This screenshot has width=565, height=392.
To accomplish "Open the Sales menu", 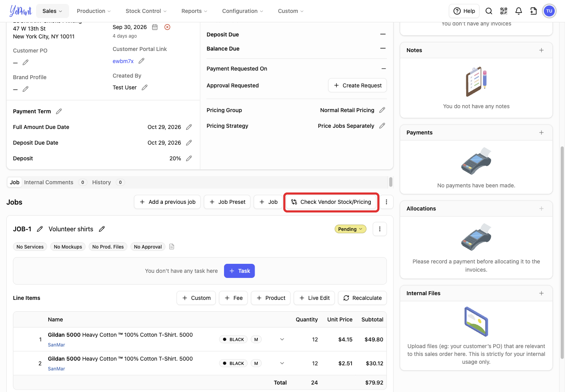I will coord(52,11).
